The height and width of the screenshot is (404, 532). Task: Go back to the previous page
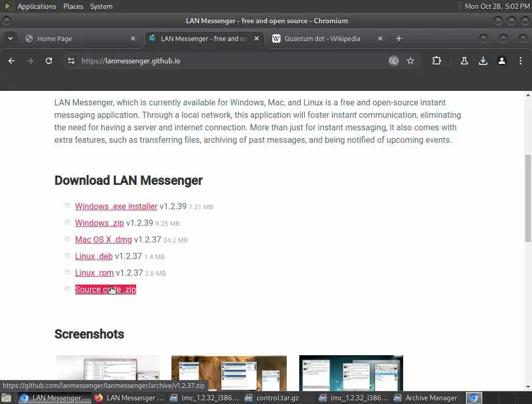11,61
